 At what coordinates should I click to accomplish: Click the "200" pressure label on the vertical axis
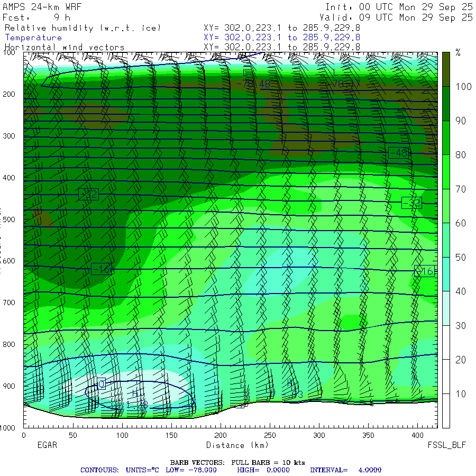(9, 94)
